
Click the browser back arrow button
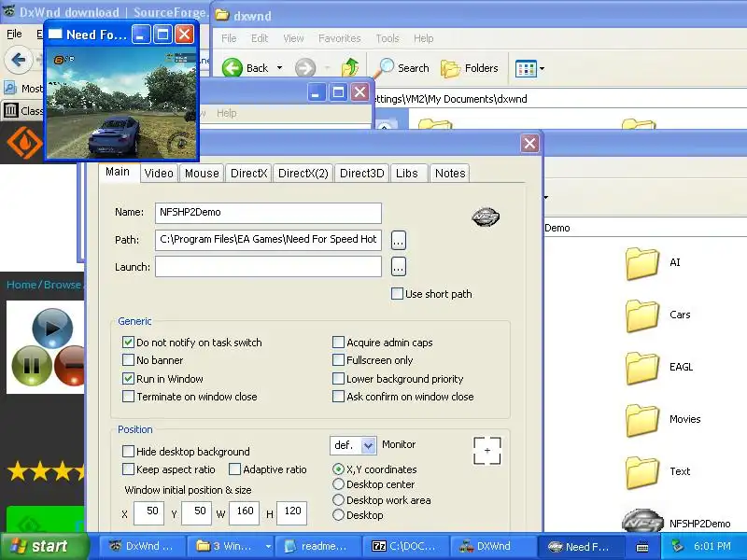point(18,60)
